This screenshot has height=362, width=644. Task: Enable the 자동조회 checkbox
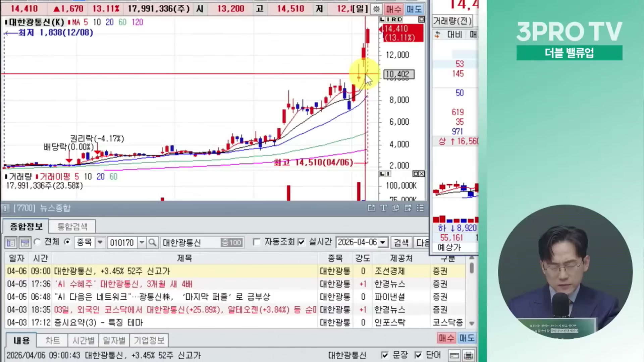click(257, 242)
